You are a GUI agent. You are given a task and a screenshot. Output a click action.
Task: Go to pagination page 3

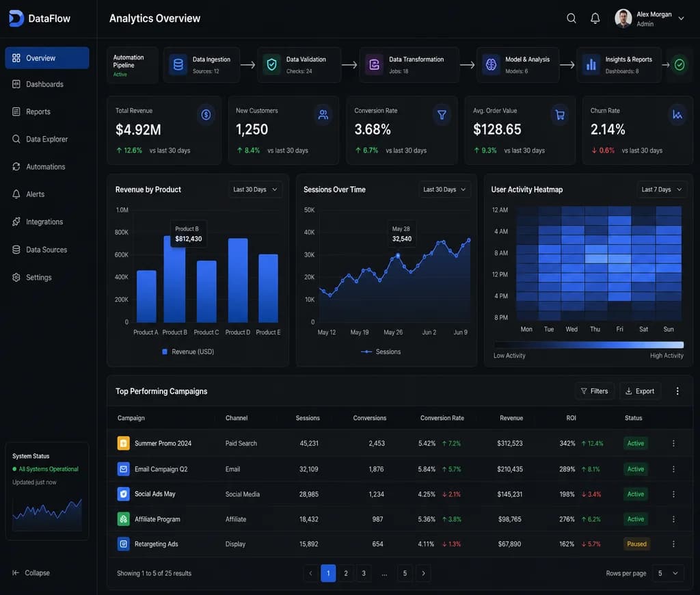tap(364, 573)
